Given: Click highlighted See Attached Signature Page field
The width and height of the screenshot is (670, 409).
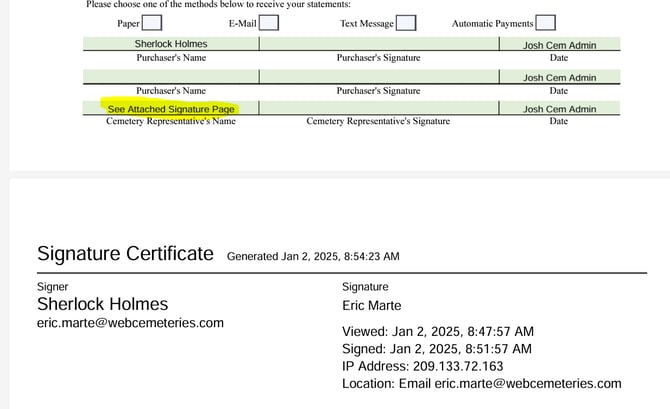Looking at the screenshot, I should (171, 109).
